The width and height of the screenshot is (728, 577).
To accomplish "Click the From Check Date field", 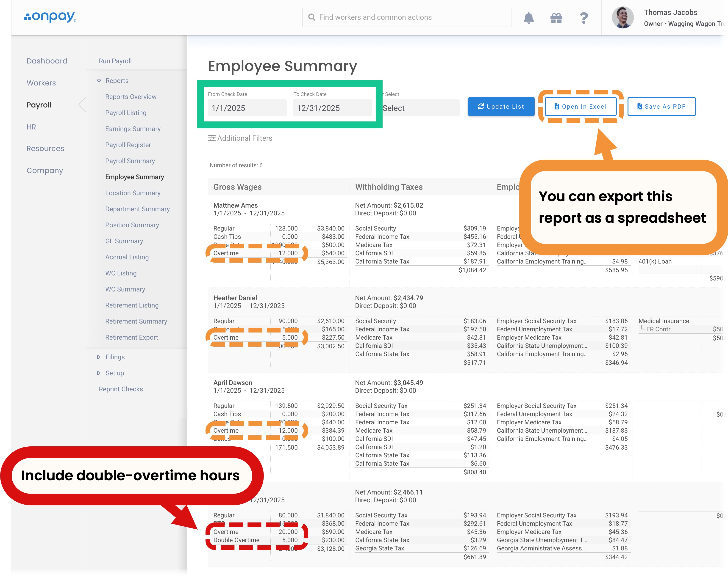I will tap(247, 108).
